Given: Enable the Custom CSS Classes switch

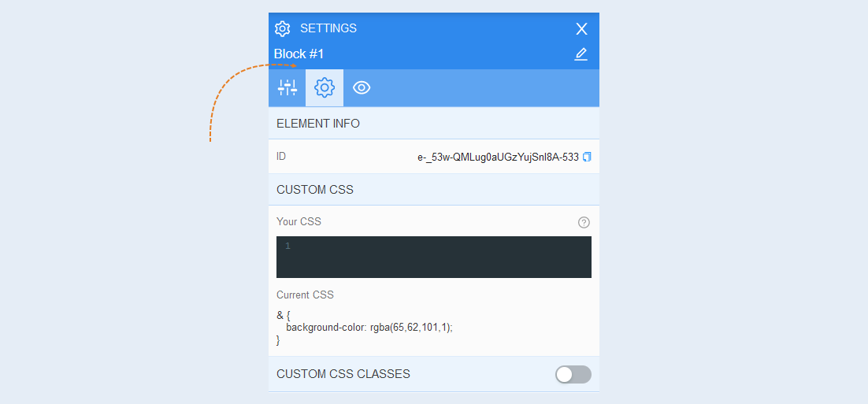Looking at the screenshot, I should click(x=573, y=375).
